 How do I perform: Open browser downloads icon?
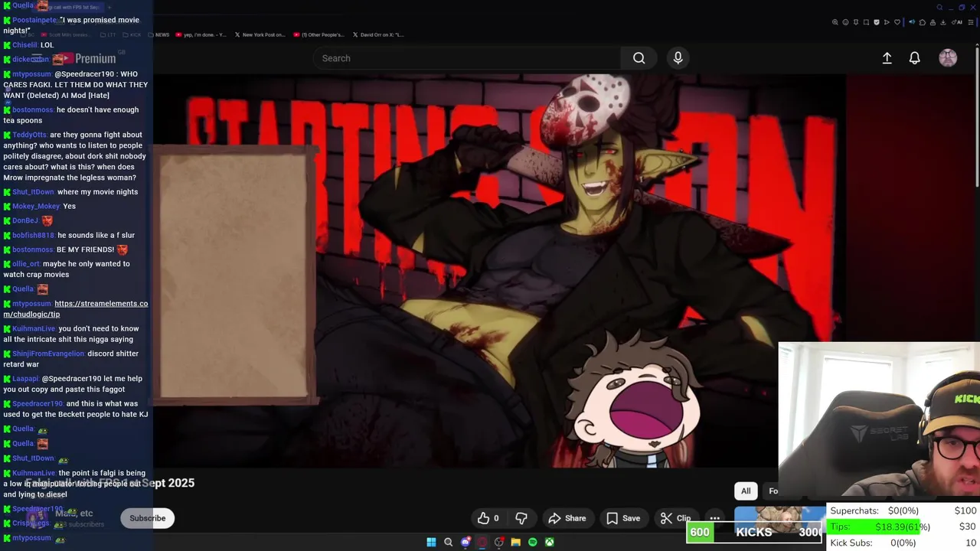942,22
